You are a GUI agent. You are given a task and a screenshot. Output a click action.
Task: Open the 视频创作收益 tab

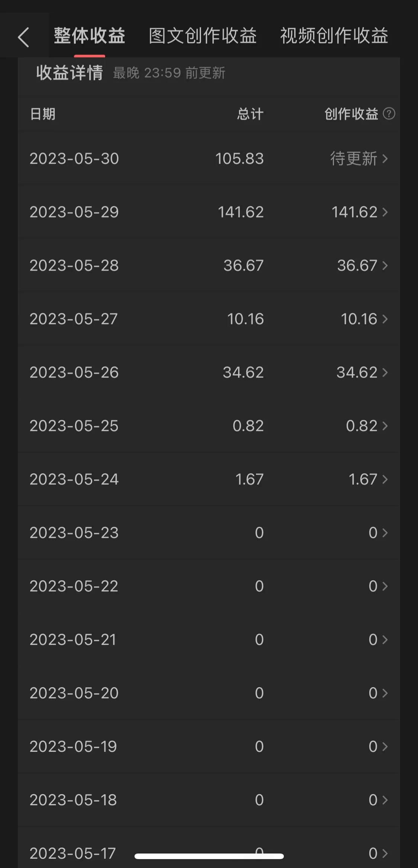click(x=334, y=36)
